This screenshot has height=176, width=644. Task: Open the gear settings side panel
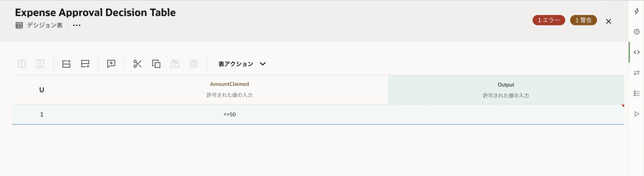(637, 32)
